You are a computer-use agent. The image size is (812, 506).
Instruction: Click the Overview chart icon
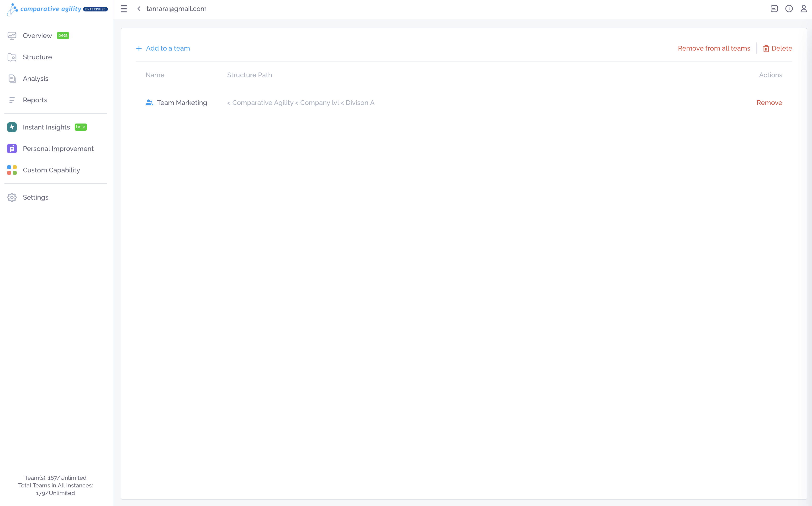point(12,36)
